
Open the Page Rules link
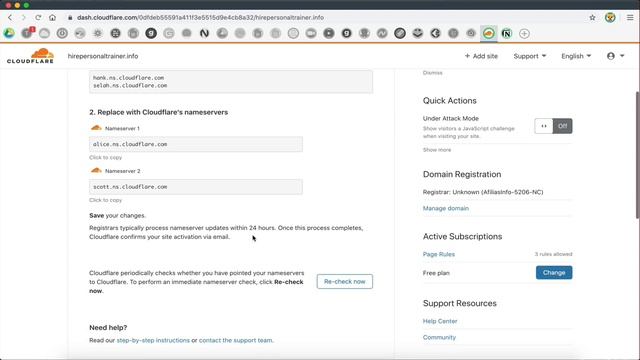pos(439,254)
